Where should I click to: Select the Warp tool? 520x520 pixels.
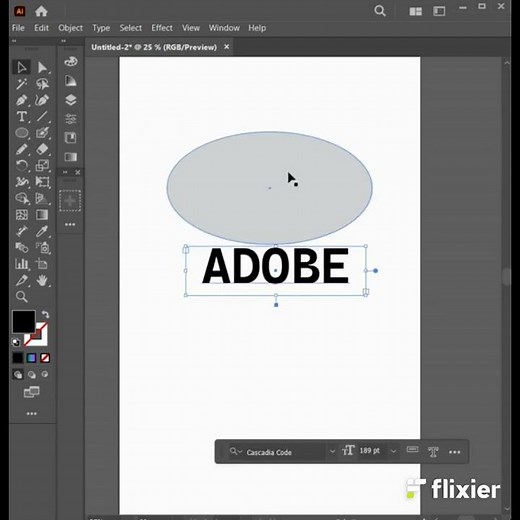[22, 182]
